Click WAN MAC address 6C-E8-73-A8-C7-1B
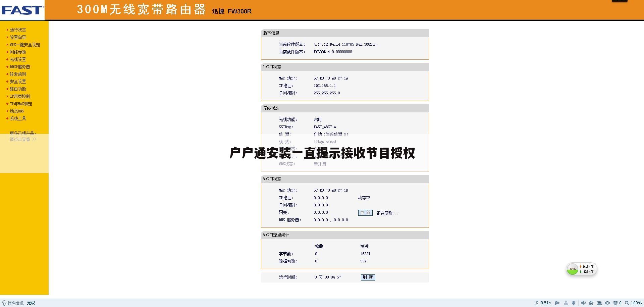The height and width of the screenshot is (307, 644). click(x=331, y=190)
